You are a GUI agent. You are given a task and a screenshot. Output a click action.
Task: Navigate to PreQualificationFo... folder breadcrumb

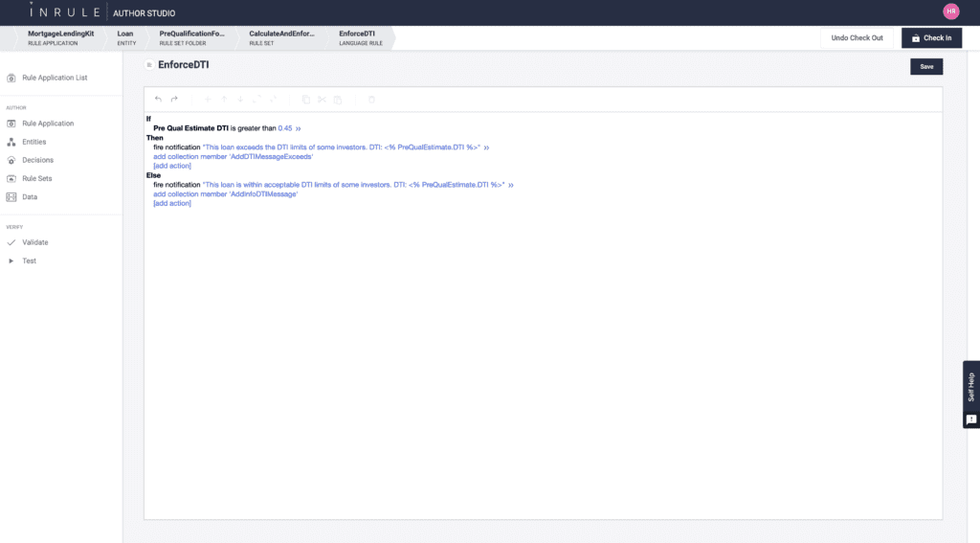click(191, 37)
